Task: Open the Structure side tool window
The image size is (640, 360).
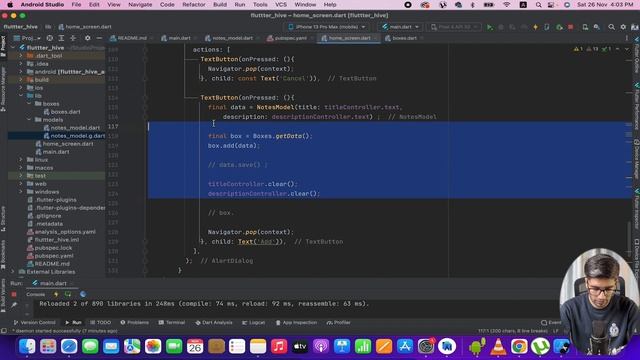Action: [3, 218]
